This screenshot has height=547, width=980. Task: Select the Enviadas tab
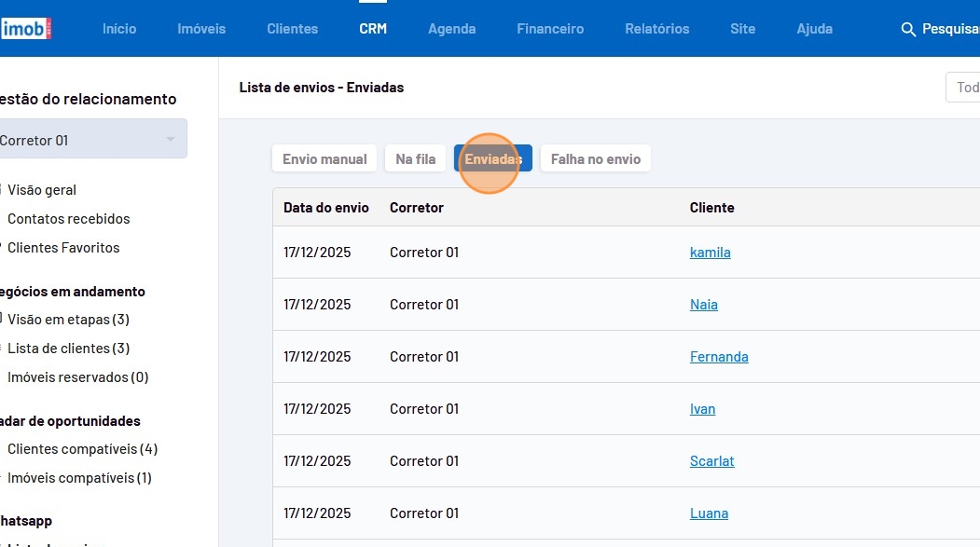point(492,159)
